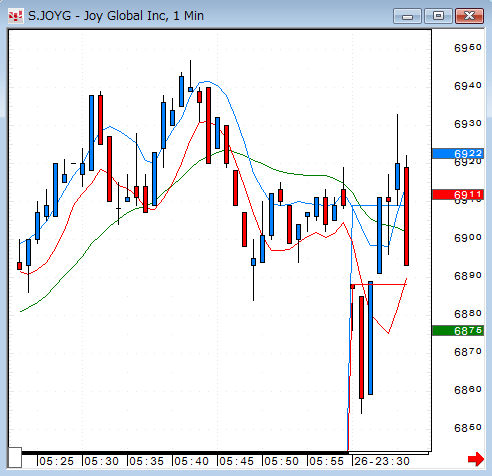This screenshot has width=492, height=476.
Task: Select the green 6875 price label
Action: coord(458,330)
